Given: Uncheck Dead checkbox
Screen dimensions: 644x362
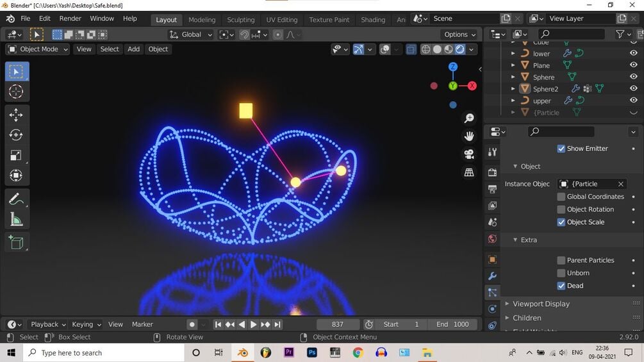Looking at the screenshot, I should (x=561, y=286).
